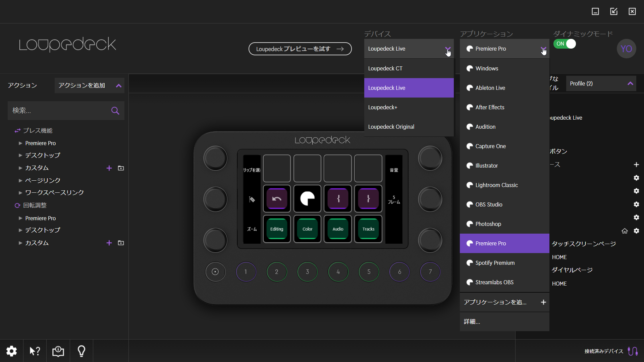Click the lightbulb tips icon
This screenshot has width=644, height=362.
click(x=82, y=351)
